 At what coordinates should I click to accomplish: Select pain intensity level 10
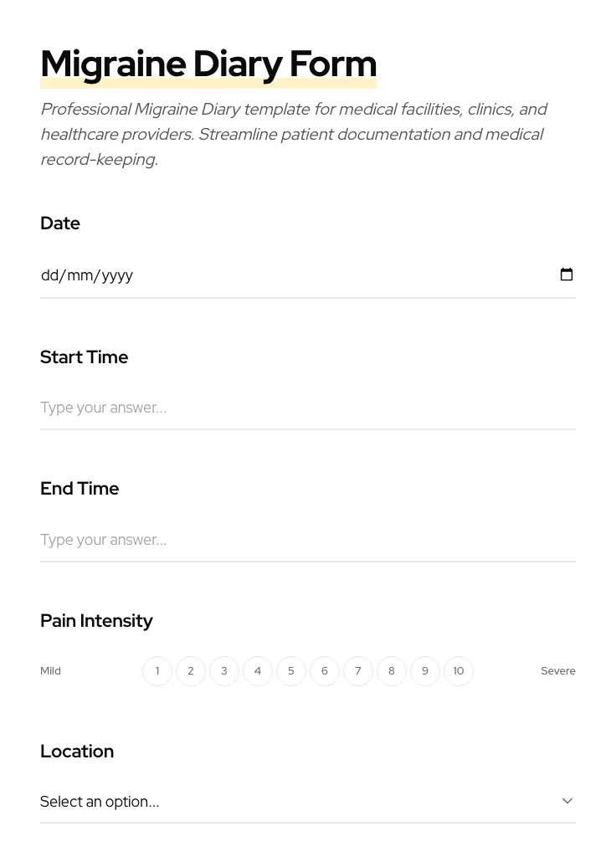(x=459, y=670)
